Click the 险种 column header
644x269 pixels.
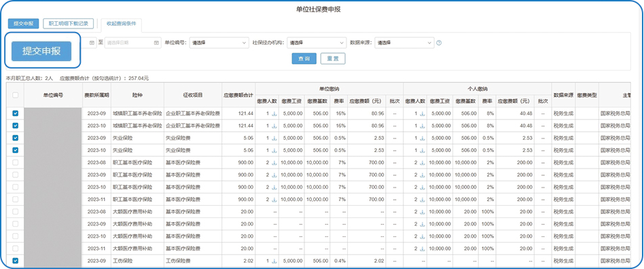(138, 95)
